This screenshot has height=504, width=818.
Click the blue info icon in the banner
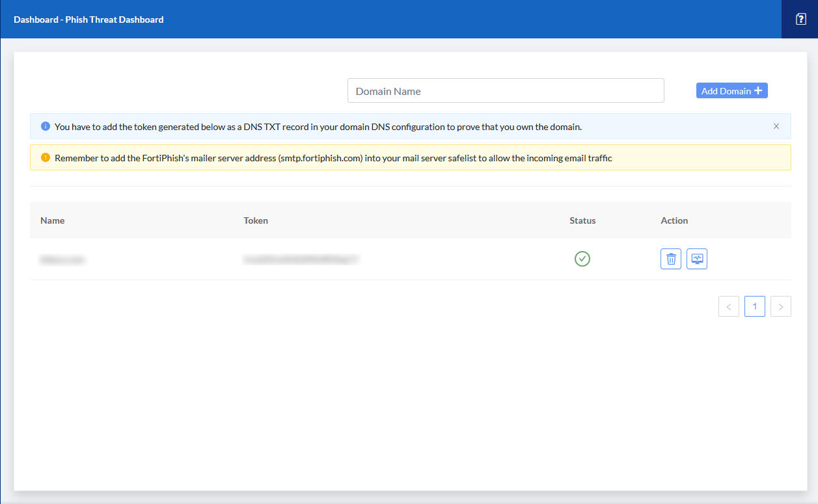point(46,126)
